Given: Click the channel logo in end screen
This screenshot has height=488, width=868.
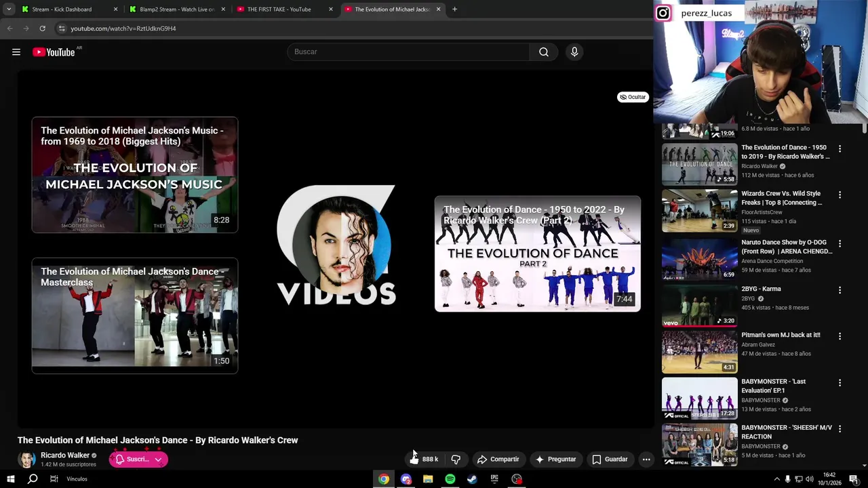Looking at the screenshot, I should (x=336, y=245).
